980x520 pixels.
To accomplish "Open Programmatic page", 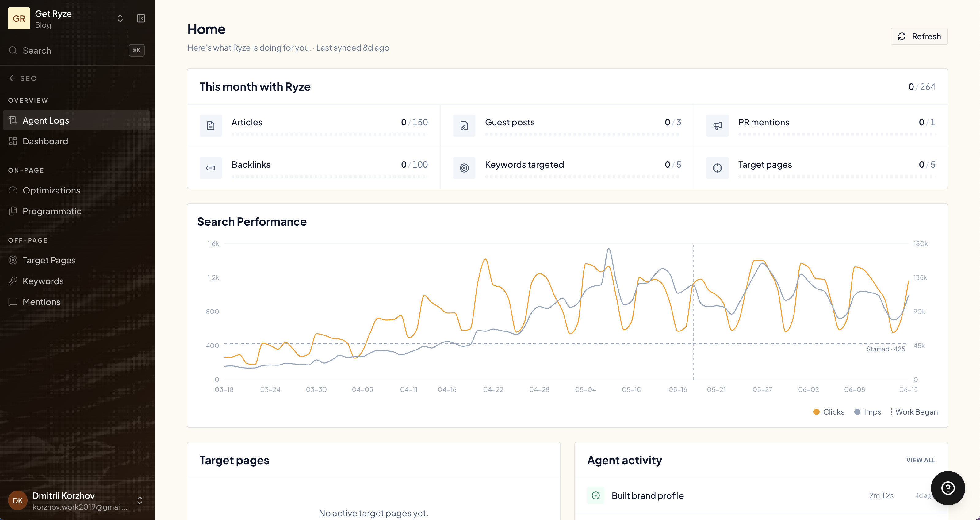I will tap(76, 211).
